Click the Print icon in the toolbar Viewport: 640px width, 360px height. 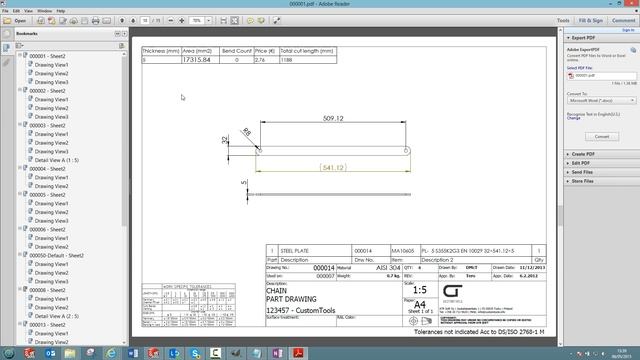pyautogui.click(x=96, y=20)
